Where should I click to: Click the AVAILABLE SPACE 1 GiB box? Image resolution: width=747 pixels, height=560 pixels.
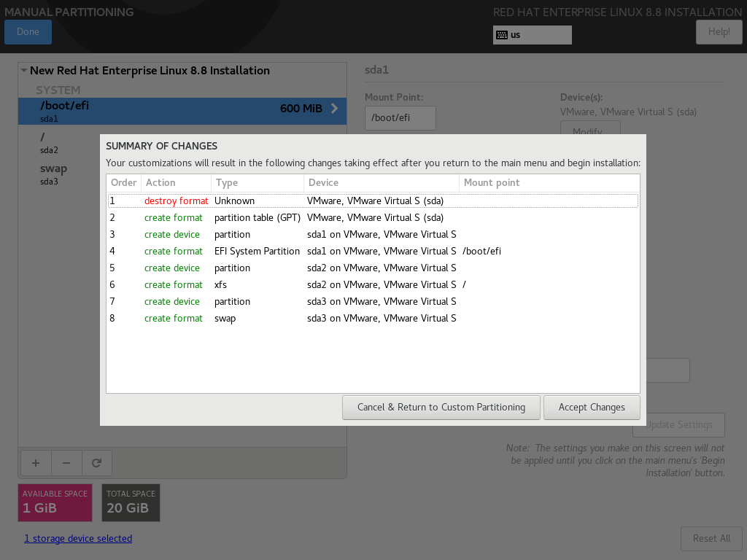55,503
